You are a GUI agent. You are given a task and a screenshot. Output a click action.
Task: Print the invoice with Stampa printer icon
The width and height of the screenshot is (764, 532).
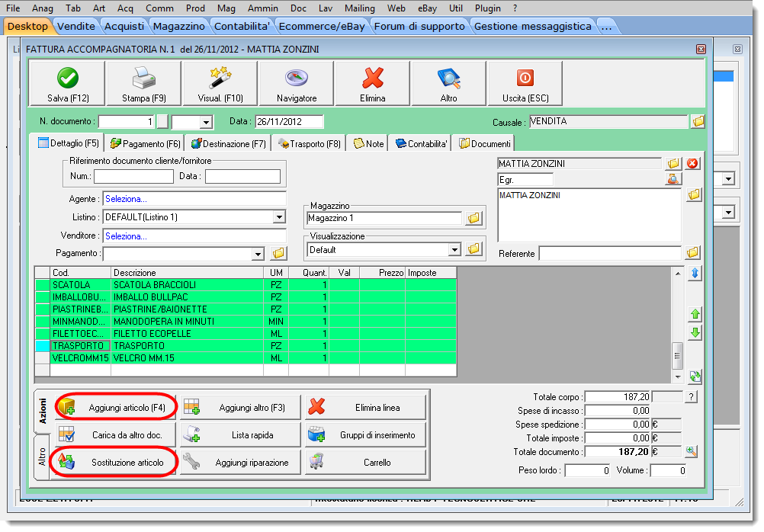143,78
